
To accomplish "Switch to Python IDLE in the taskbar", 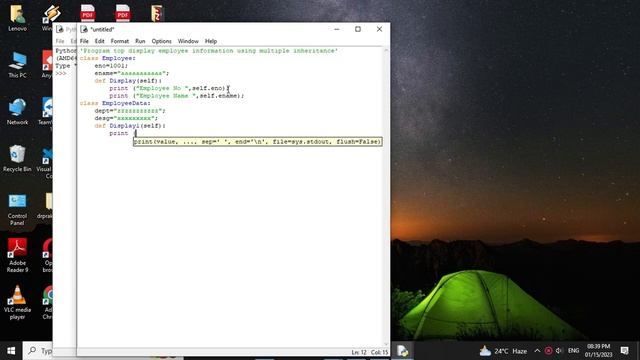I will [402, 351].
